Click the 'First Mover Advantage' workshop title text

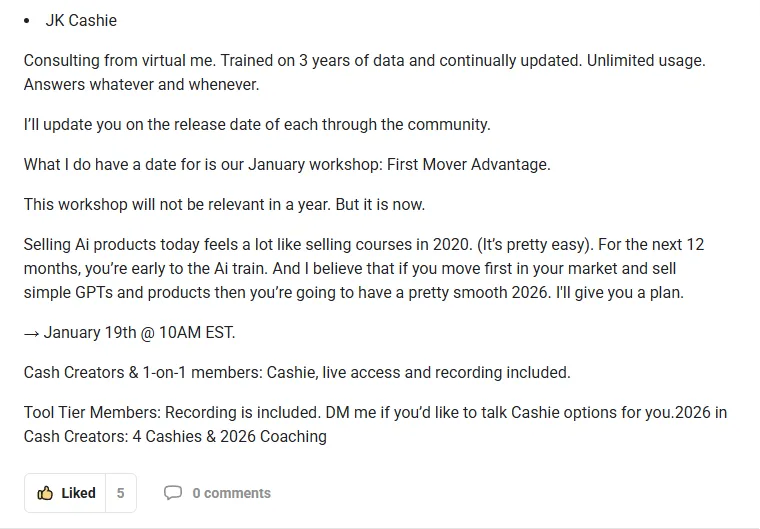[x=469, y=164]
